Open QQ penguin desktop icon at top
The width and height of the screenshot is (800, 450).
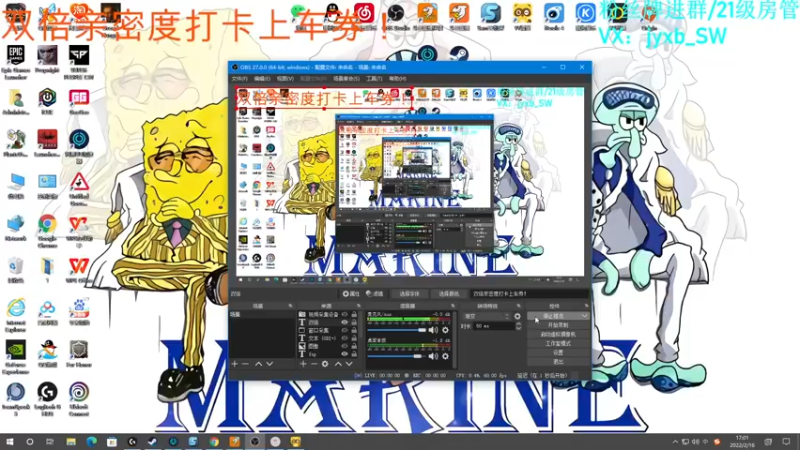coord(332,17)
